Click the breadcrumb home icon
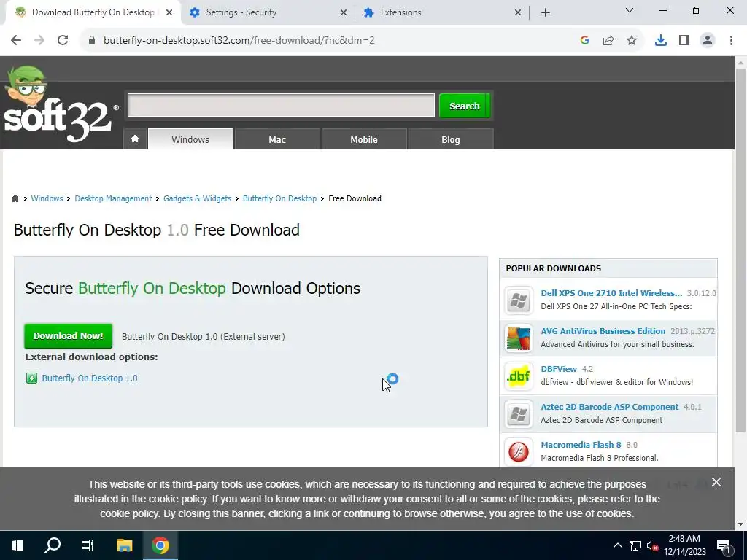Viewport: 747px width, 560px height. coord(15,198)
